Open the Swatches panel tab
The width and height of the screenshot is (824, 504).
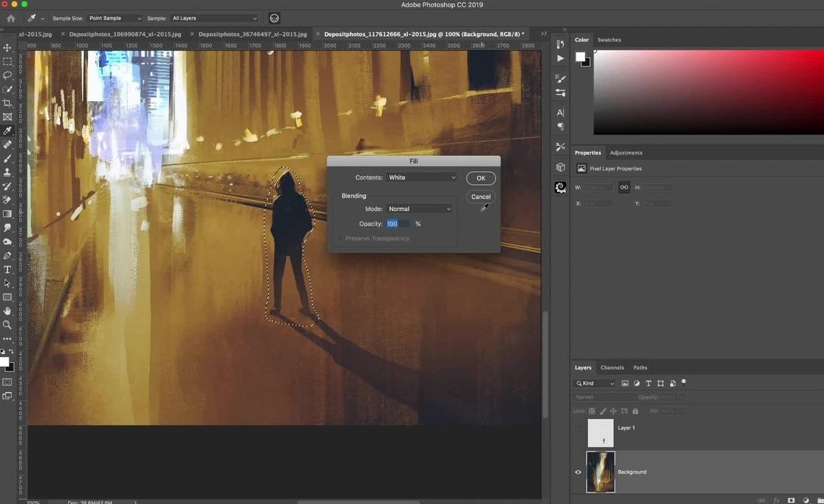(609, 40)
